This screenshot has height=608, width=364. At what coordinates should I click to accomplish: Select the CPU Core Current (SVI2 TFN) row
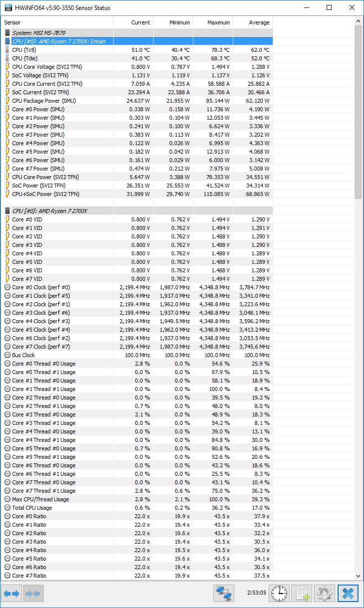(137, 84)
